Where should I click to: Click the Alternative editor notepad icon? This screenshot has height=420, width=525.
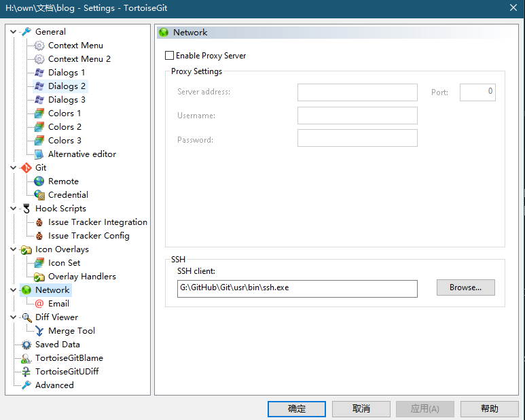(x=39, y=154)
